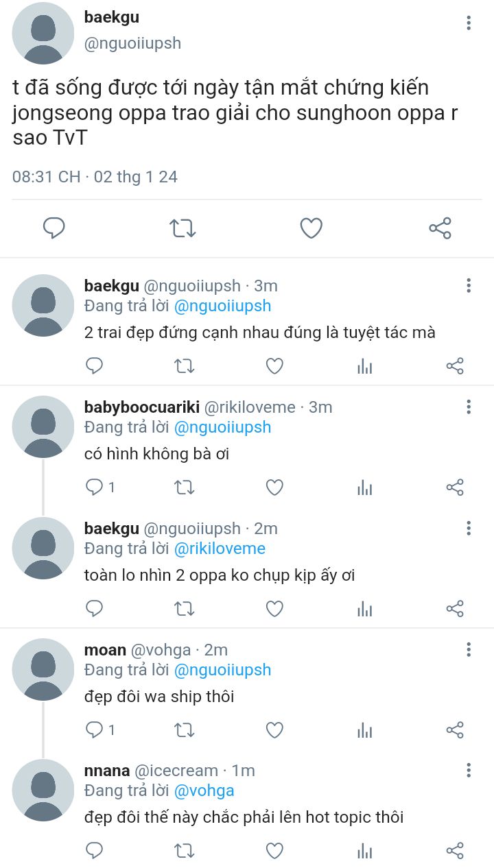Screen dimensions: 494x868
Task: Share 'toàn lo nhìn 2 oppa' reply
Action: 455,609
